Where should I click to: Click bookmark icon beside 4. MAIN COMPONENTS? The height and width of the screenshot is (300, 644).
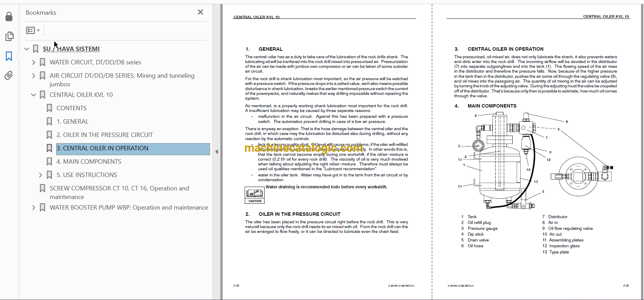(49, 162)
